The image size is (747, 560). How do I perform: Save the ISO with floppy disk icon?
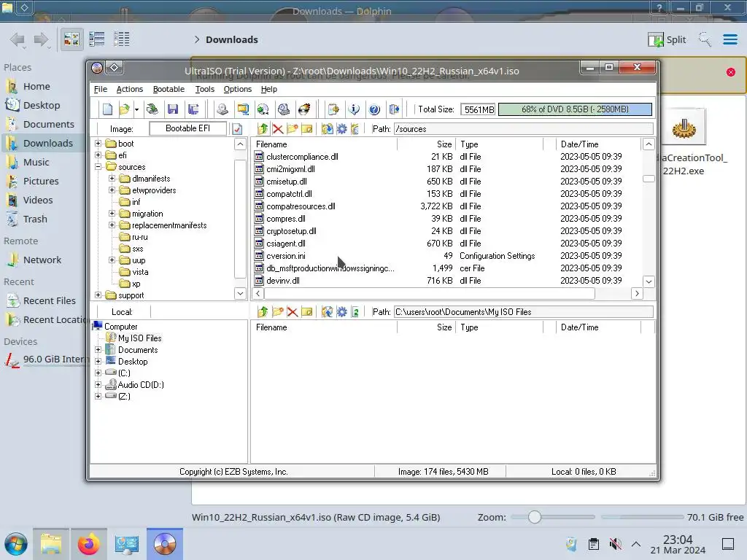(173, 109)
